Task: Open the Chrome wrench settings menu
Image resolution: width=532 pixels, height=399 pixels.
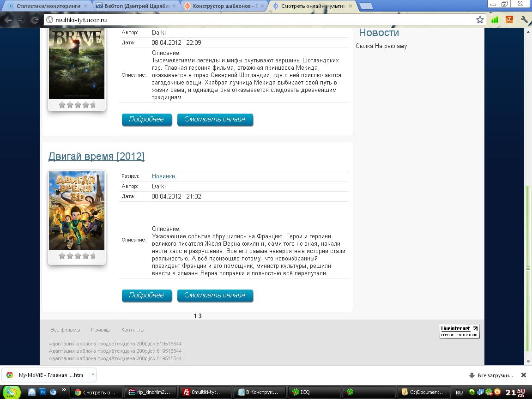Action: point(524,19)
